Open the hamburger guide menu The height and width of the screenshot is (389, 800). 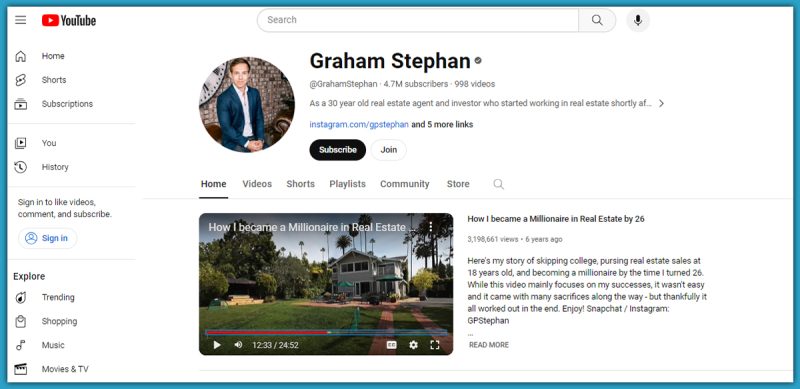click(20, 20)
